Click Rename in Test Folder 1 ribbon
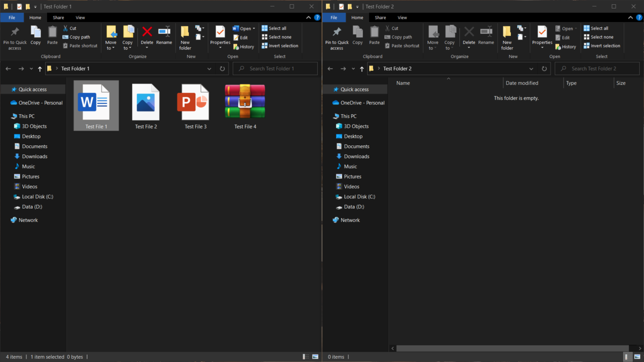The height and width of the screenshot is (362, 644). pyautogui.click(x=164, y=35)
